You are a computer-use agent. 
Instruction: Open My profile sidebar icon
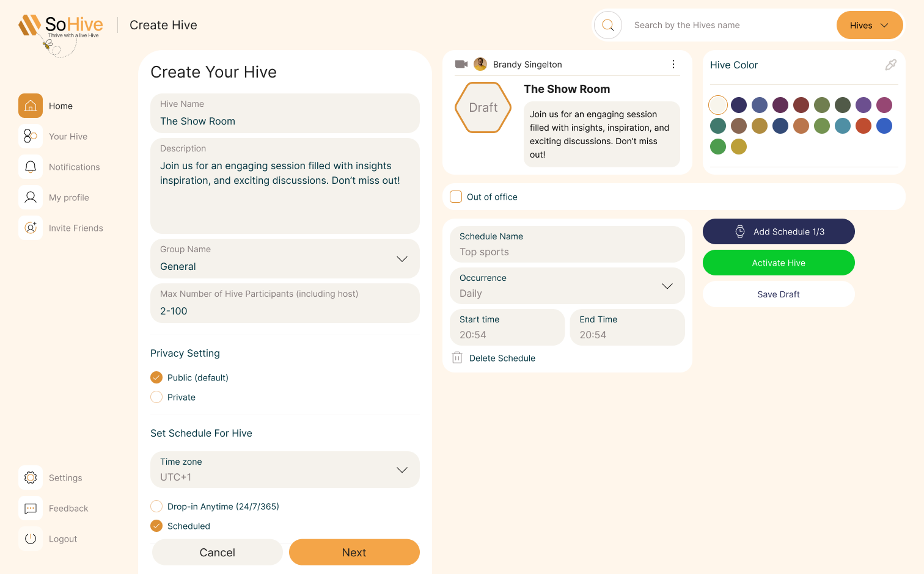(31, 197)
